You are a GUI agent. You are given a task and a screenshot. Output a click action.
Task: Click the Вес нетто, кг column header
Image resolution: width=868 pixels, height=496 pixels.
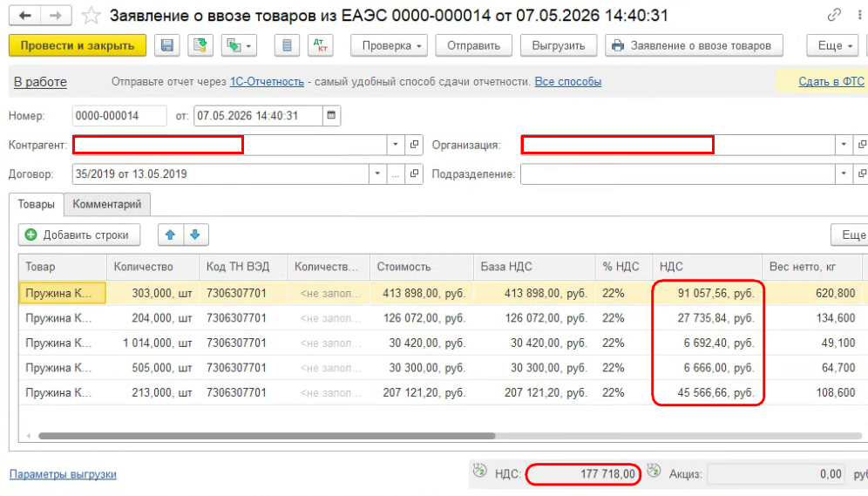(x=812, y=267)
